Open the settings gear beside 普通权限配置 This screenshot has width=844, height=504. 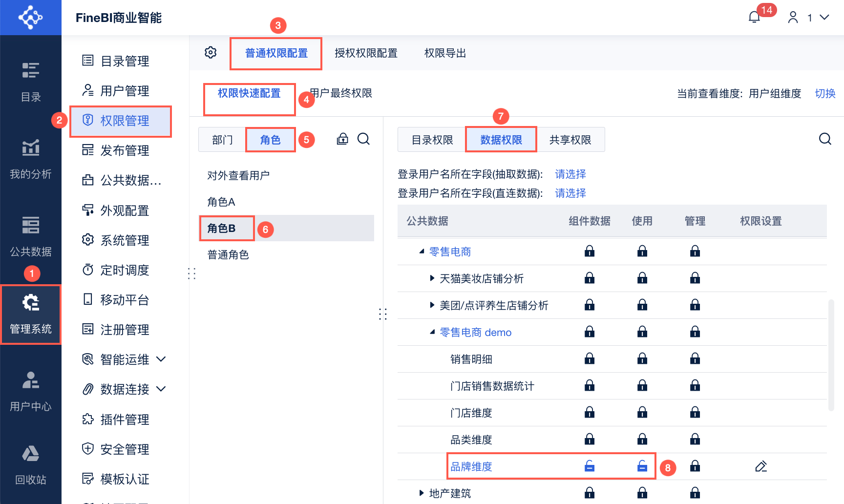211,52
